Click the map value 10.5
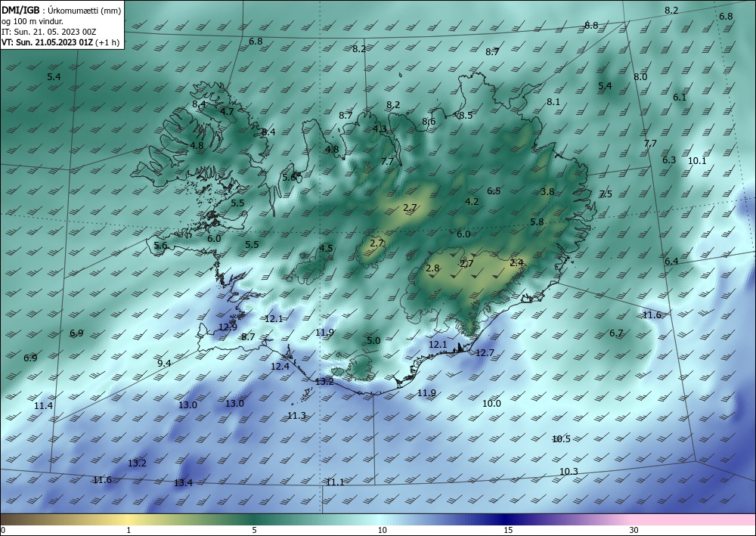 (561, 438)
